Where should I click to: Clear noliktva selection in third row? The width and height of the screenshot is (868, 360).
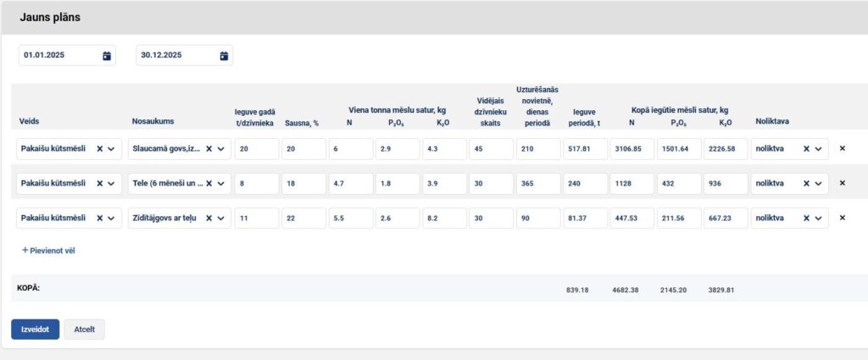pos(804,218)
